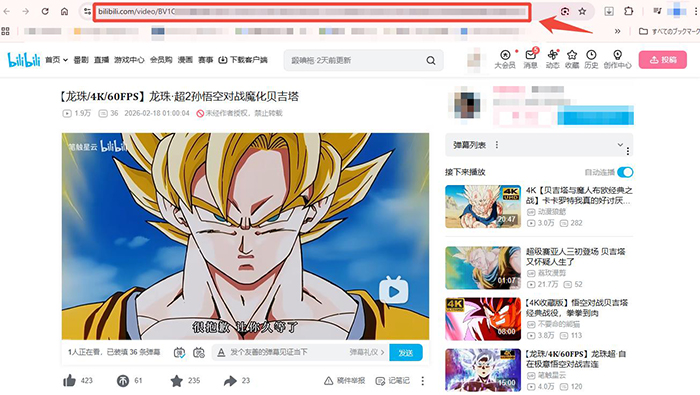Open the 15:00 龙珠超 thumbnail

click(483, 370)
